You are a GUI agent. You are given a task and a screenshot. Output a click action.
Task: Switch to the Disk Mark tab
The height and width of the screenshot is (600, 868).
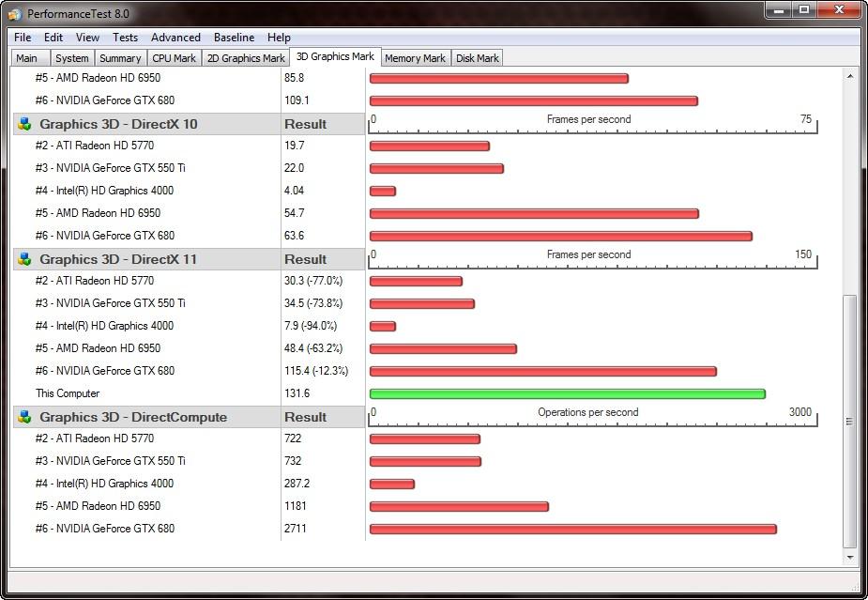(x=478, y=58)
